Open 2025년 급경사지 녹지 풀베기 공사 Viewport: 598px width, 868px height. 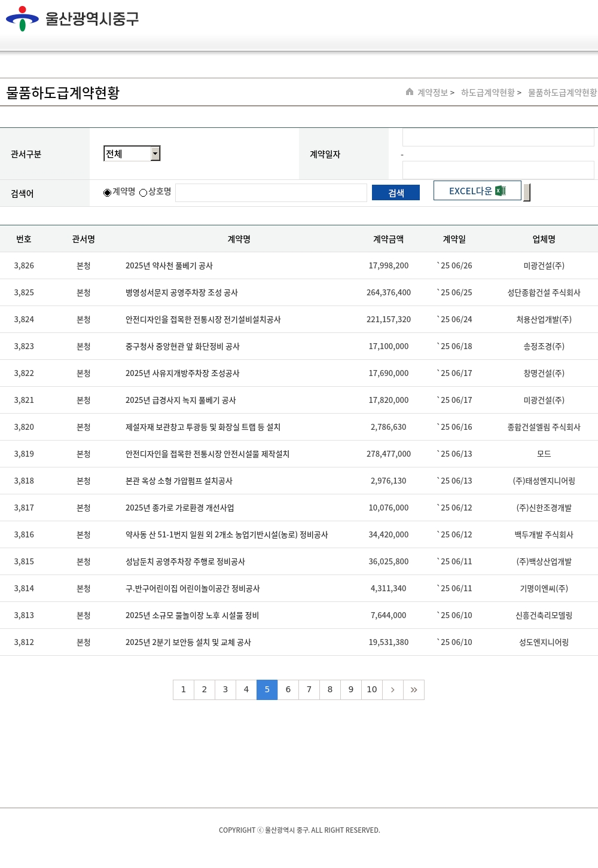point(181,401)
